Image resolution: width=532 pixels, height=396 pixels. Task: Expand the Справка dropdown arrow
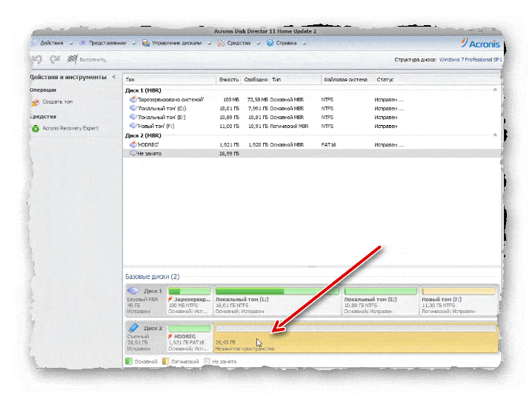click(x=304, y=44)
